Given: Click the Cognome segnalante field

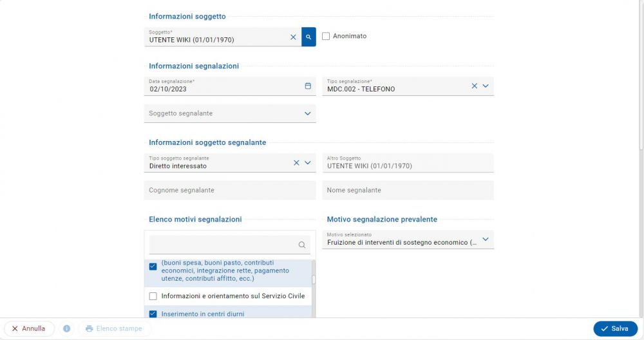Looking at the screenshot, I should pyautogui.click(x=230, y=190).
